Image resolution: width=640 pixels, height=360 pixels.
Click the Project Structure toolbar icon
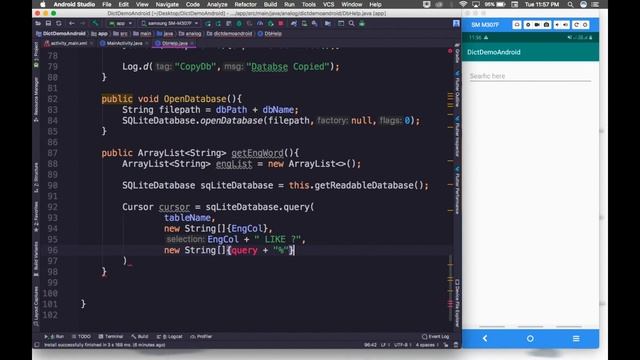pos(328,24)
